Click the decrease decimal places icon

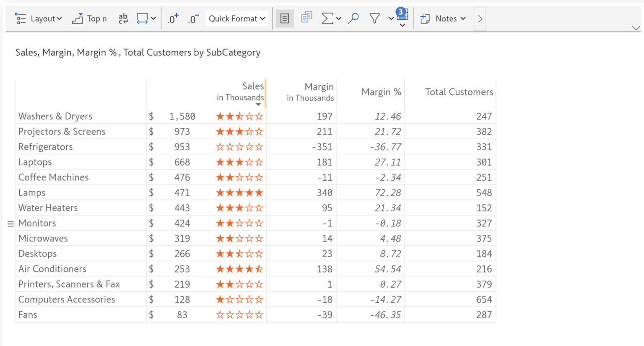click(x=193, y=18)
